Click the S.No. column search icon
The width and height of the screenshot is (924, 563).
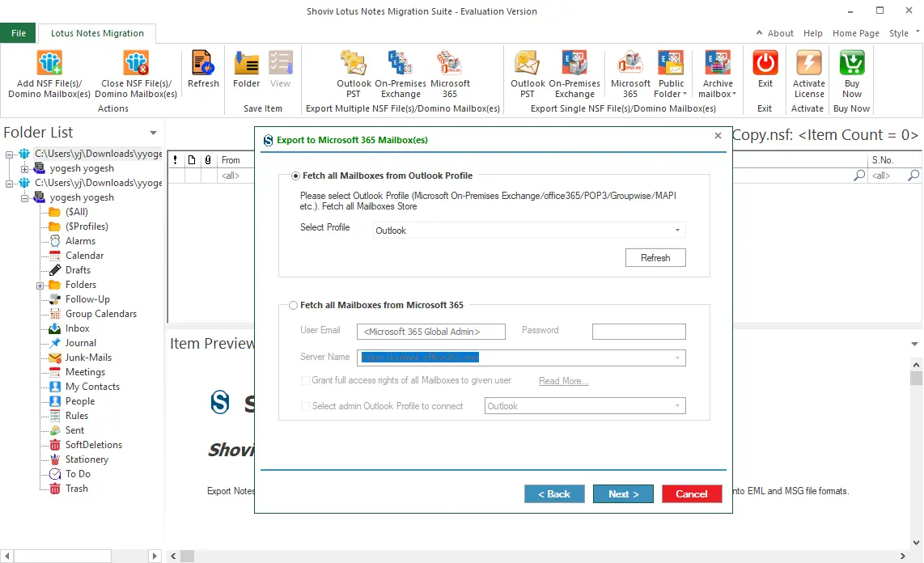[x=913, y=175]
